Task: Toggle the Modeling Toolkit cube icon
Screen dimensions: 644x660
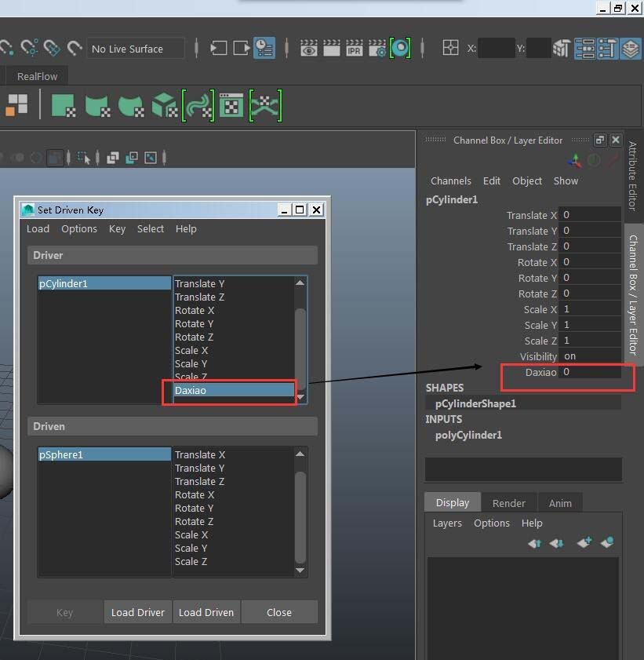Action: [562, 48]
